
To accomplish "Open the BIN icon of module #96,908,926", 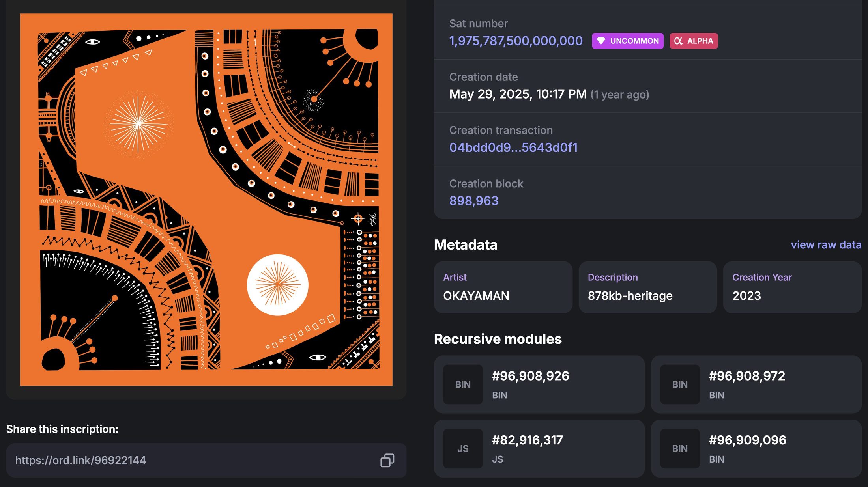I will pos(463,384).
